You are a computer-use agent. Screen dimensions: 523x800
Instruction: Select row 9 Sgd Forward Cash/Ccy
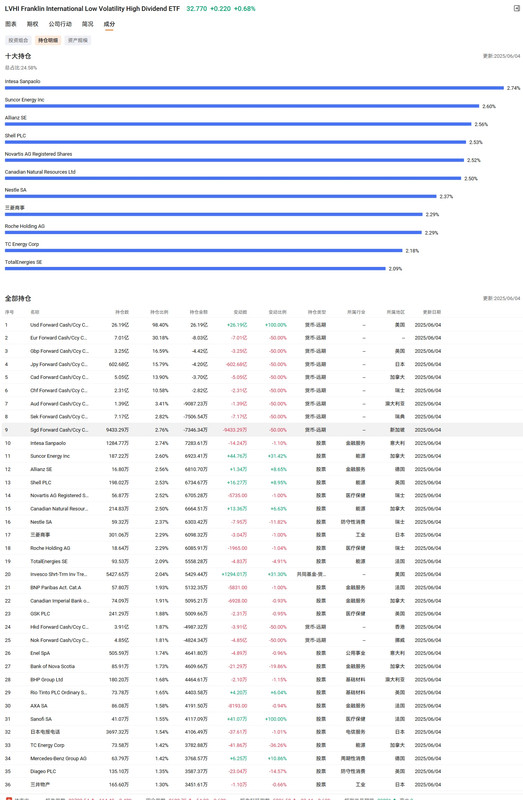click(x=261, y=430)
